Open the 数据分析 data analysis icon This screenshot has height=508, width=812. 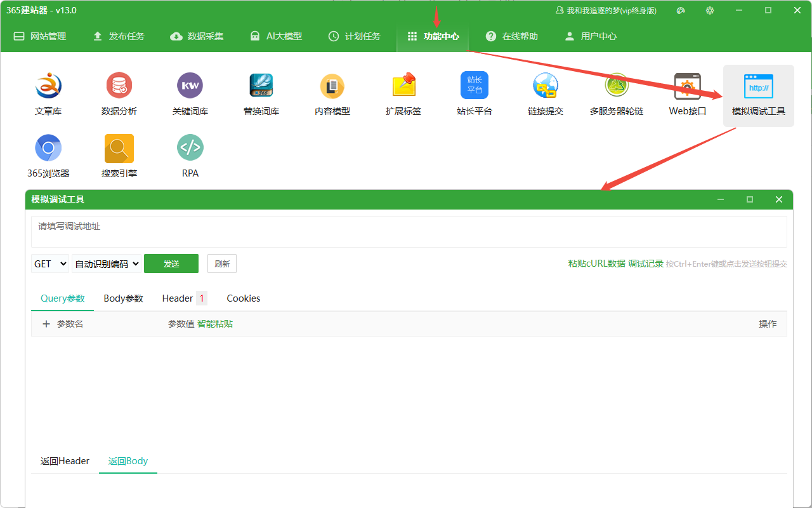click(119, 94)
